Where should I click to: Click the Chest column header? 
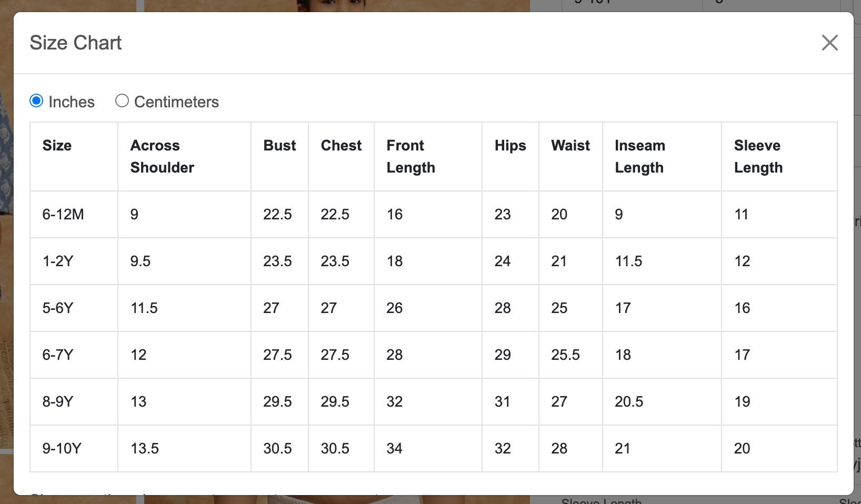[x=341, y=145]
